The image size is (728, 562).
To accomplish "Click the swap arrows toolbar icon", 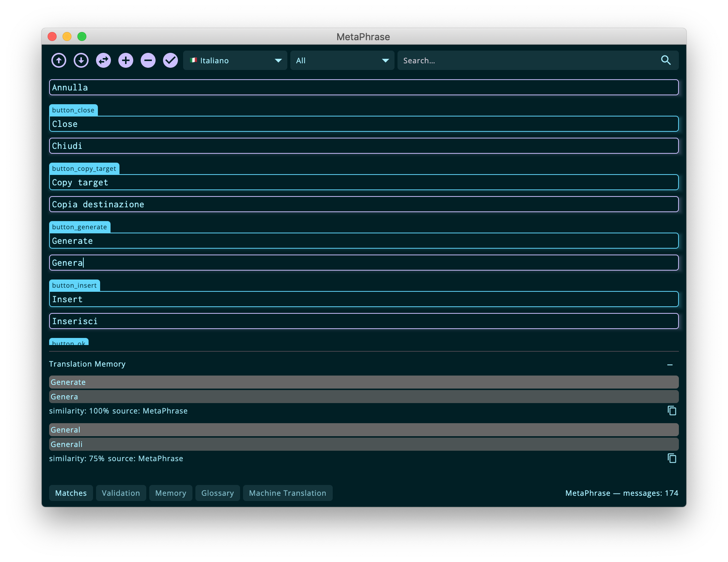I will click(103, 60).
